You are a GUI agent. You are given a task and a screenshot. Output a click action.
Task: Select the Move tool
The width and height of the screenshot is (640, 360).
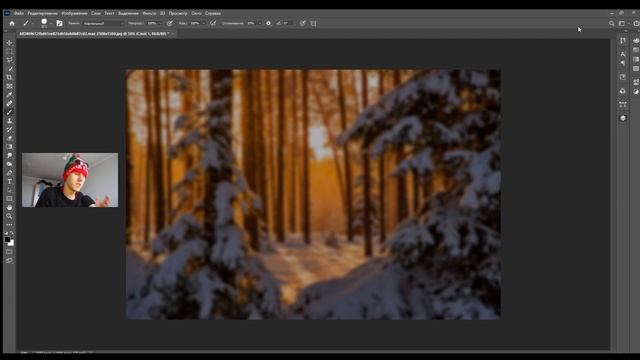click(9, 43)
